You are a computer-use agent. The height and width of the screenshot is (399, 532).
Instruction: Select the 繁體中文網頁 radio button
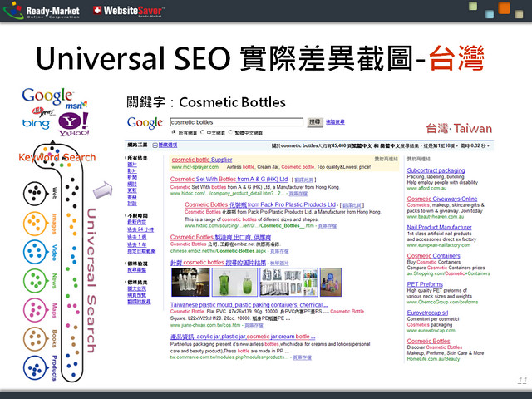(x=231, y=132)
